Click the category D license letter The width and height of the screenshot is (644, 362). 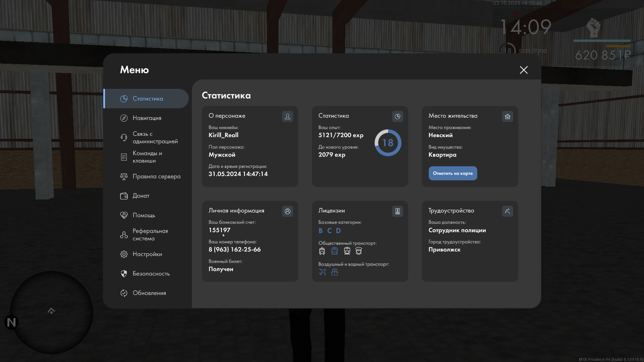coord(338,231)
